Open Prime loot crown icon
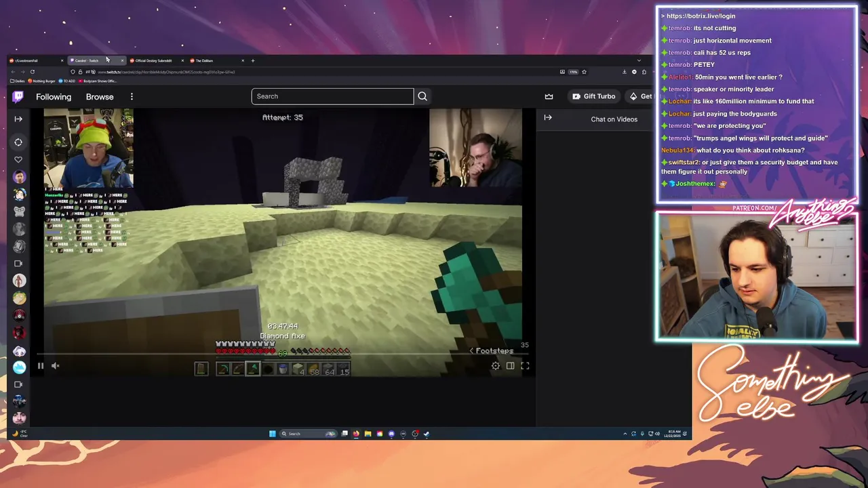Screen dimensions: 868x488 [x=549, y=96]
